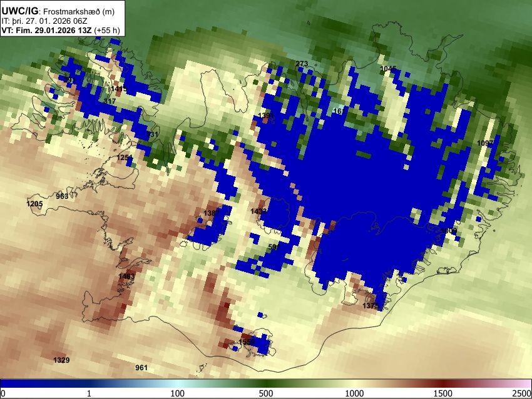
Task: Click the color scale tick label 1000
Action: point(354,393)
